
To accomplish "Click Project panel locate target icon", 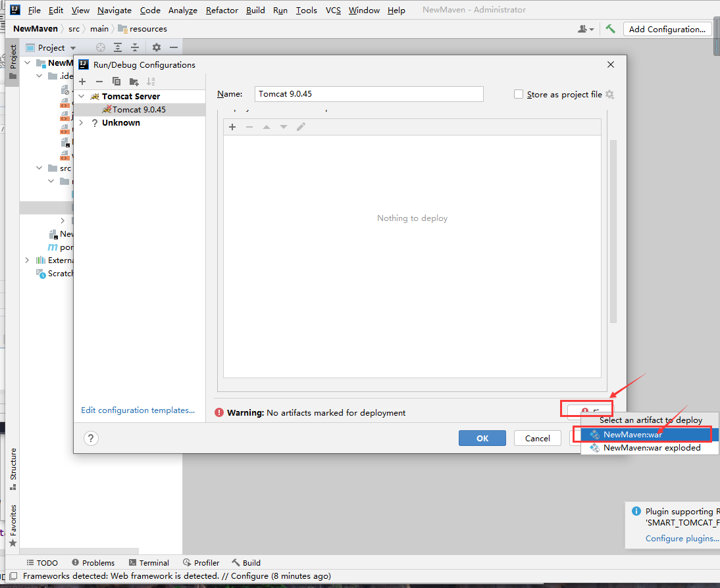I will [101, 47].
